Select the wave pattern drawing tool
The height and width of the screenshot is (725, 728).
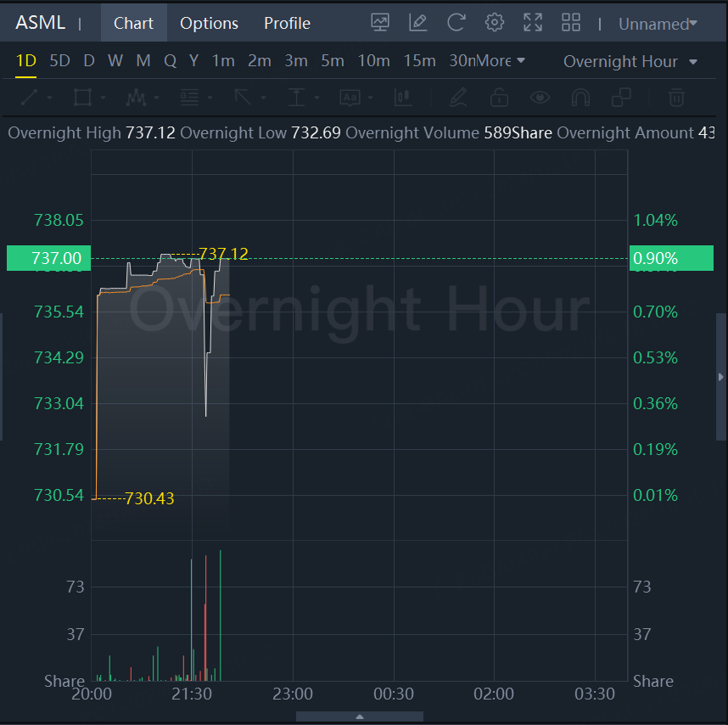click(x=136, y=98)
